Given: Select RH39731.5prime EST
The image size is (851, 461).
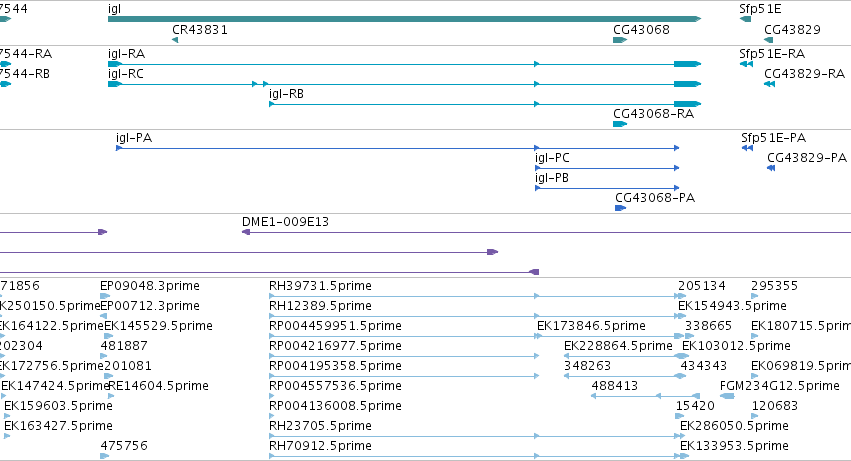Looking at the screenshot, I should tap(477, 296).
